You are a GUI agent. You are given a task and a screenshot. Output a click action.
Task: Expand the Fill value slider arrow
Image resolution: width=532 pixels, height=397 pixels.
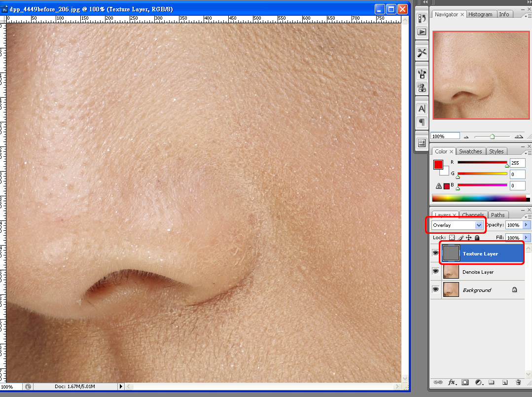pyautogui.click(x=526, y=238)
